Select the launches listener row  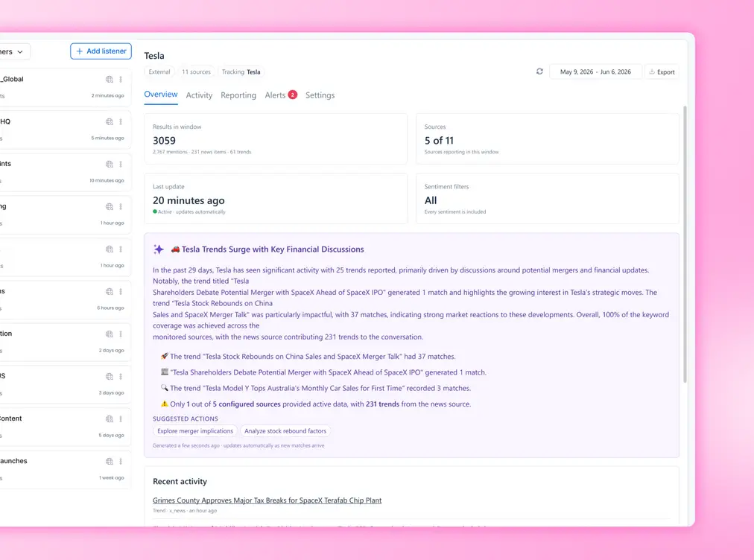point(65,469)
